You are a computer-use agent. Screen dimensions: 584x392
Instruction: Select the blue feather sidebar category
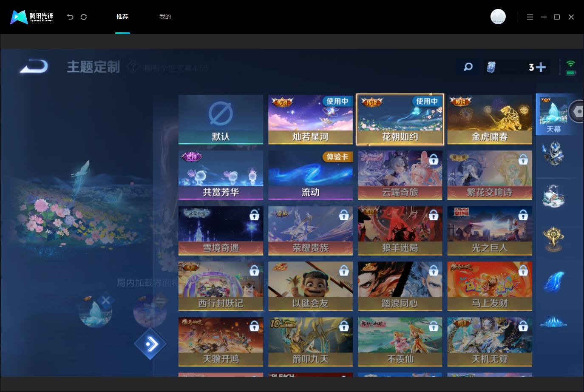[x=553, y=281]
